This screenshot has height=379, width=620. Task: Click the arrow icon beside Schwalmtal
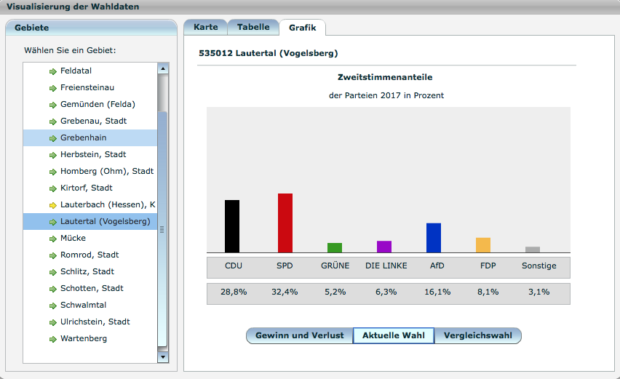[x=53, y=305]
